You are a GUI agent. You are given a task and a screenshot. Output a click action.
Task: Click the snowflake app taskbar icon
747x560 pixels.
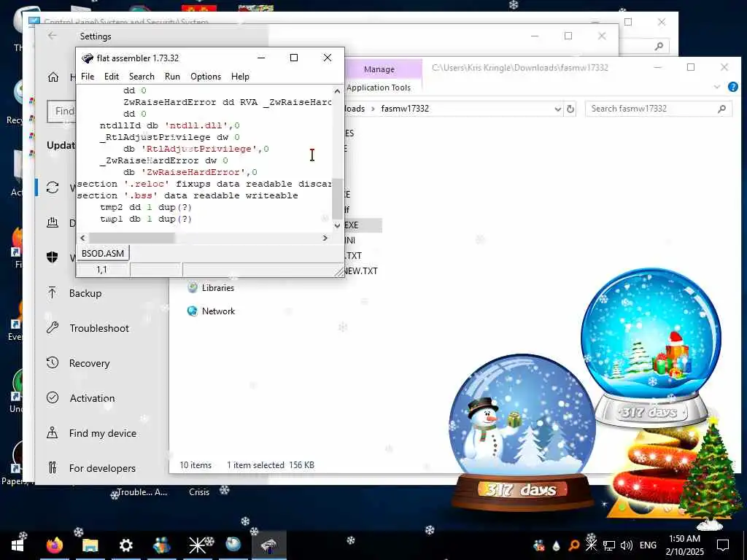[x=197, y=545]
